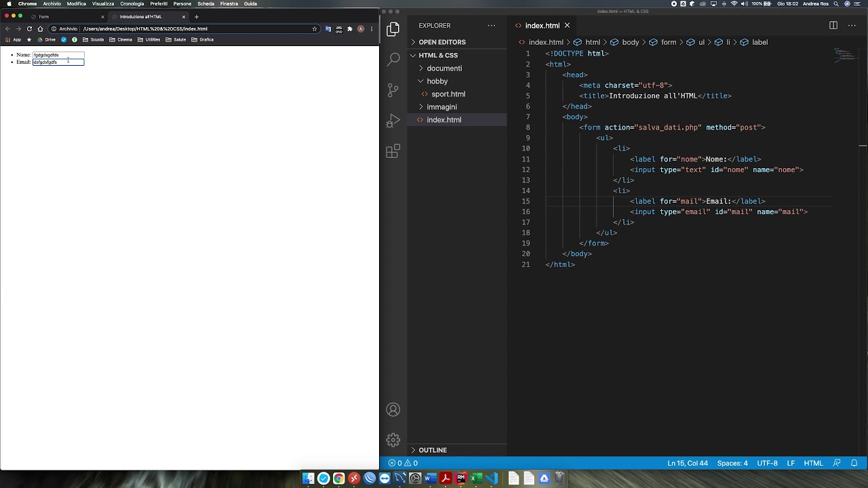This screenshot has width=868, height=488.
Task: Close the index.html editor tab
Action: pyautogui.click(x=567, y=26)
